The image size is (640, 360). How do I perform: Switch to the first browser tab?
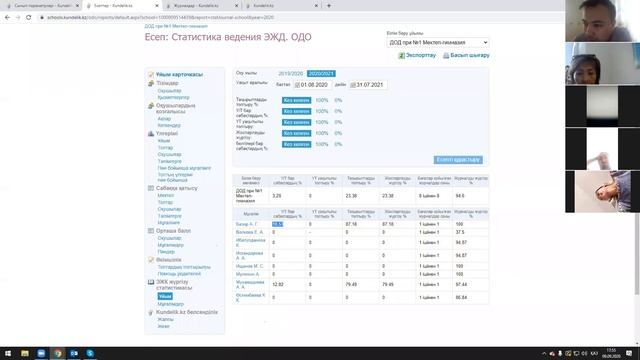(x=41, y=6)
